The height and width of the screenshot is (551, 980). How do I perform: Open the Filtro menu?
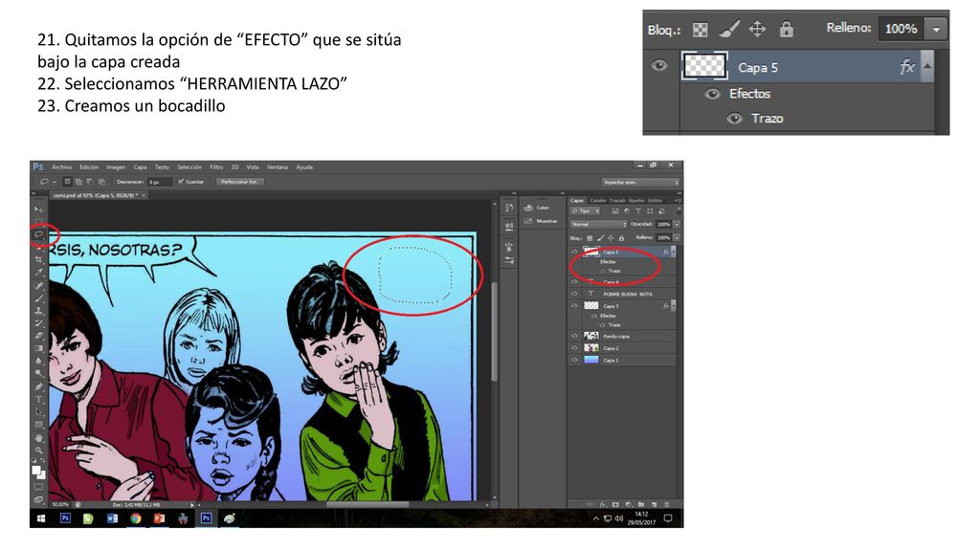216,167
